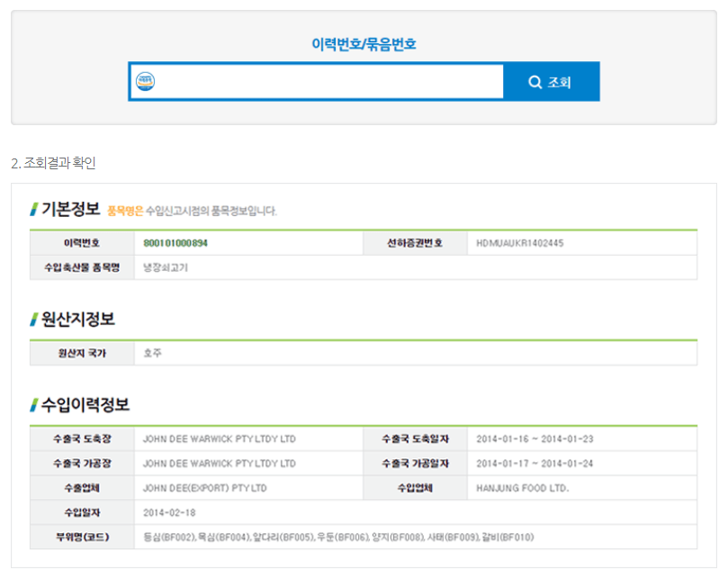Click the green slash icon beside 기본정보

click(34, 210)
